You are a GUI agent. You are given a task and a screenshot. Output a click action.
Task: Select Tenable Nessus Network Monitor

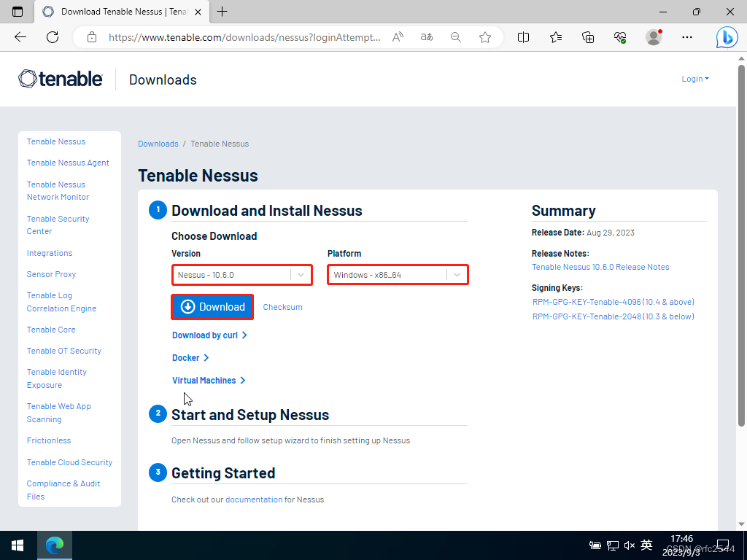[58, 190]
